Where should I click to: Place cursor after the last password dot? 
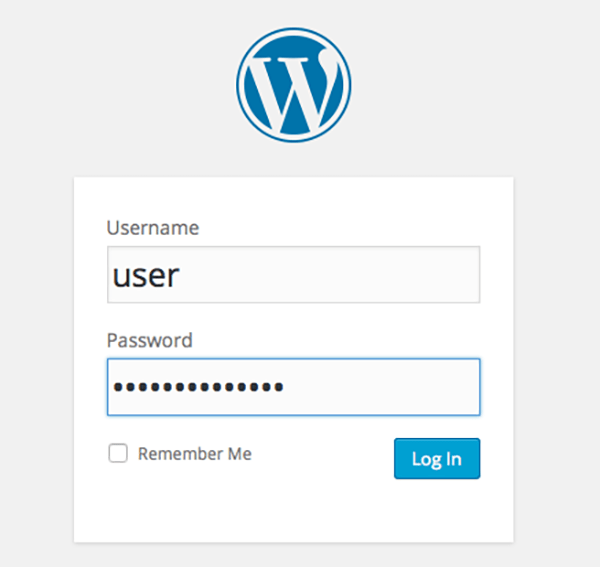(x=286, y=387)
